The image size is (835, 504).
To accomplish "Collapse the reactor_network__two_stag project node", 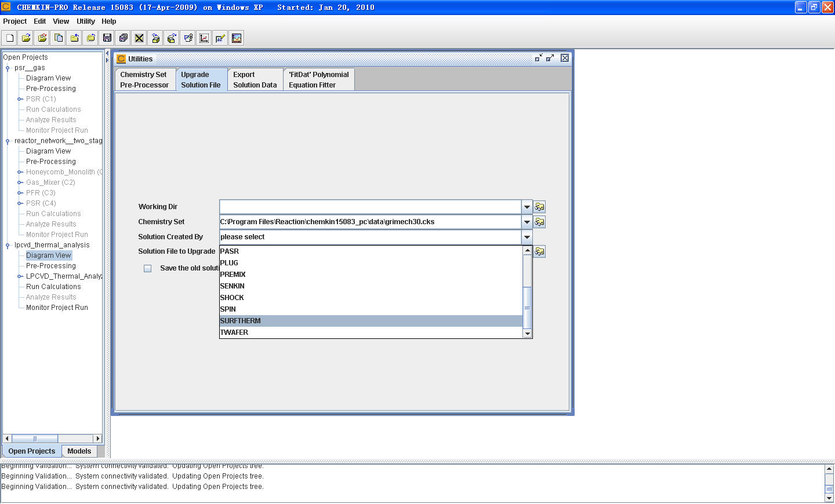I will point(8,141).
